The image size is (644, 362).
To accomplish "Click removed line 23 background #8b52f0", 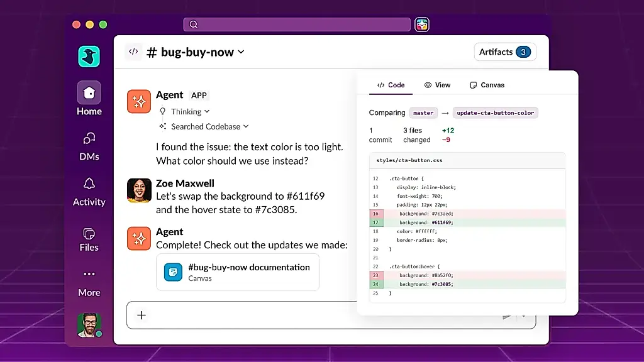I will tap(467, 275).
